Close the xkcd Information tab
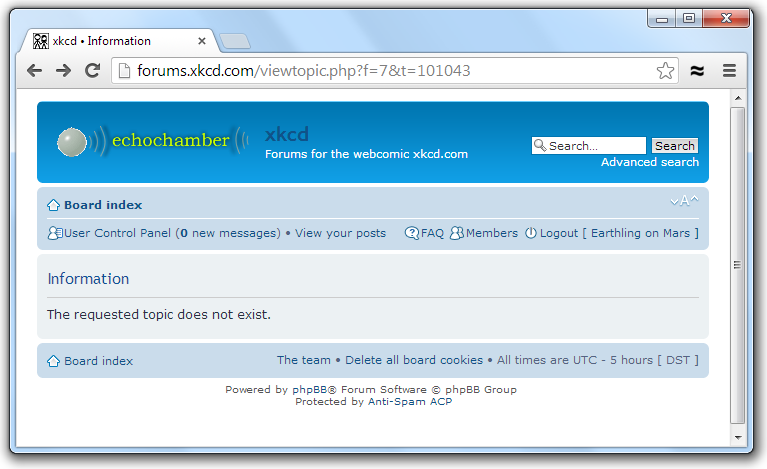Screen dimensions: 767x469 202,41
